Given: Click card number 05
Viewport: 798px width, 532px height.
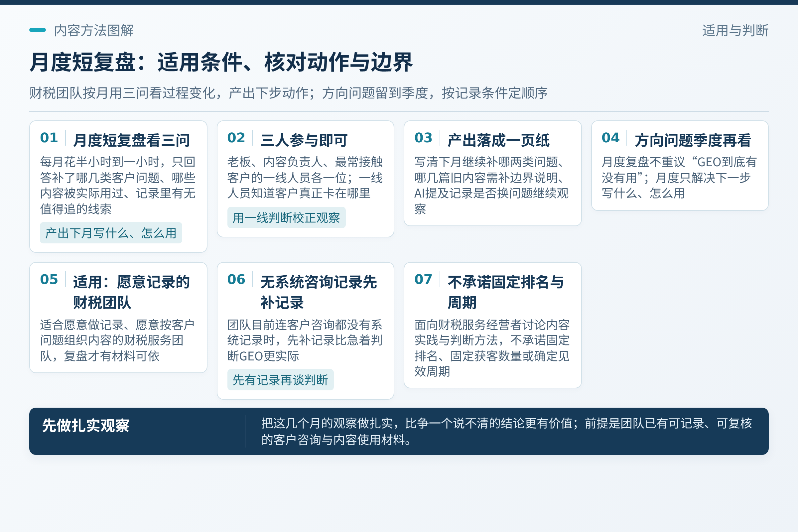Looking at the screenshot, I should coord(49,279).
